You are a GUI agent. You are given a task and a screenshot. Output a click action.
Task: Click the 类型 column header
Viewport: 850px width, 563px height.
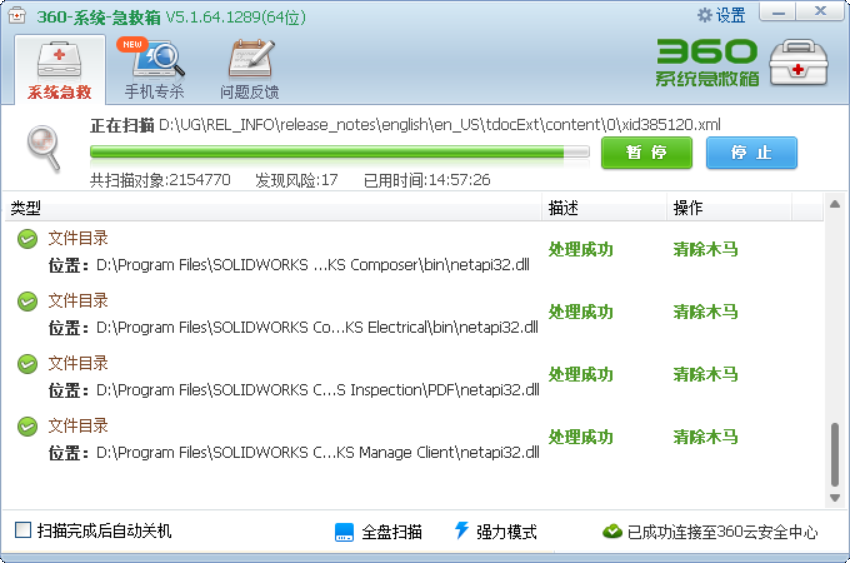273,208
